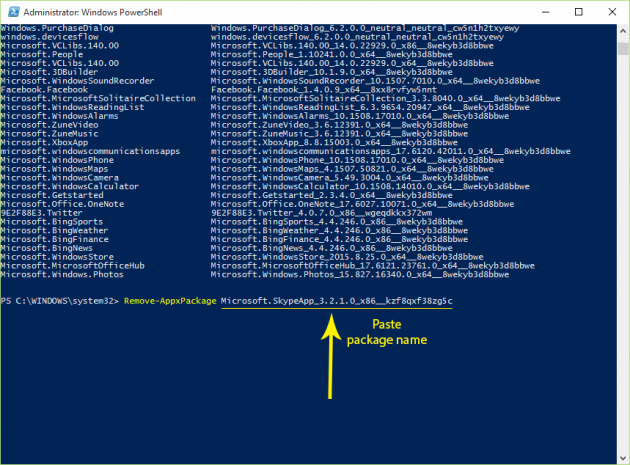
Task: Click Microsoft.Office.OneNote in the name column
Action: [62, 204]
